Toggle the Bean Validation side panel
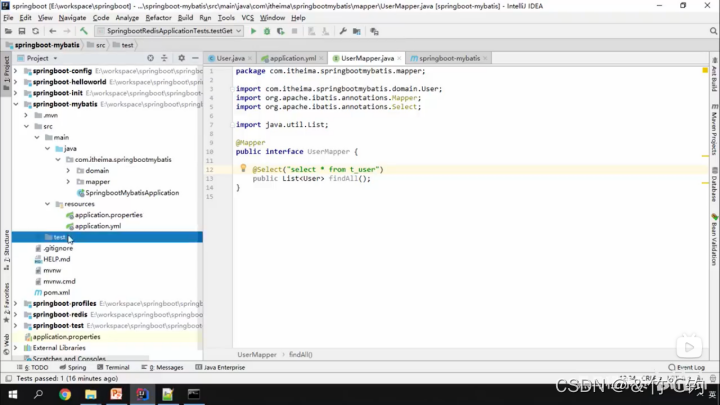The width and height of the screenshot is (720, 405). pyautogui.click(x=714, y=240)
